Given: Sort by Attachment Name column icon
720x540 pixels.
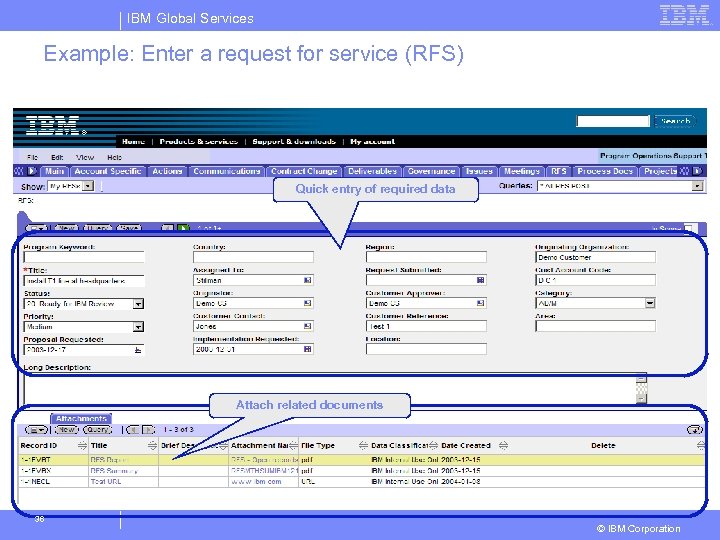Looking at the screenshot, I should [293, 445].
